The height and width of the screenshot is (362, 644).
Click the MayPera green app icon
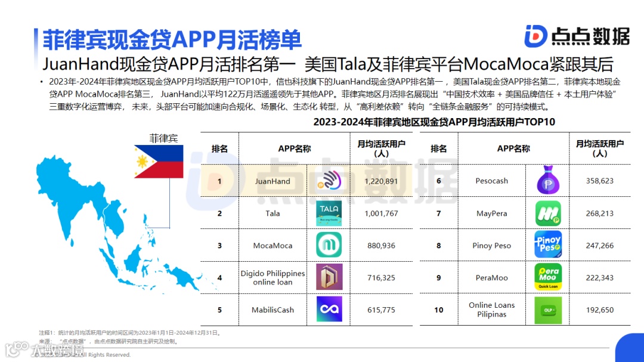pyautogui.click(x=548, y=214)
